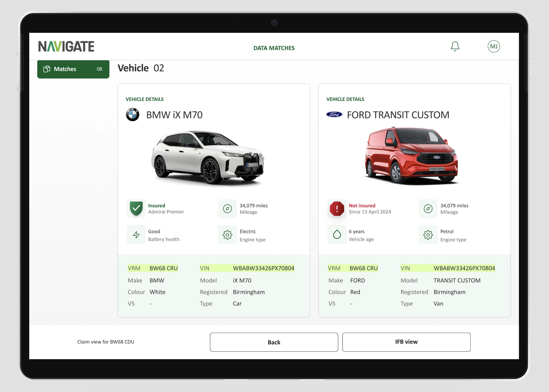The image size is (549, 392).
Task: Click the BMW iX M70 title
Action: pos(174,115)
